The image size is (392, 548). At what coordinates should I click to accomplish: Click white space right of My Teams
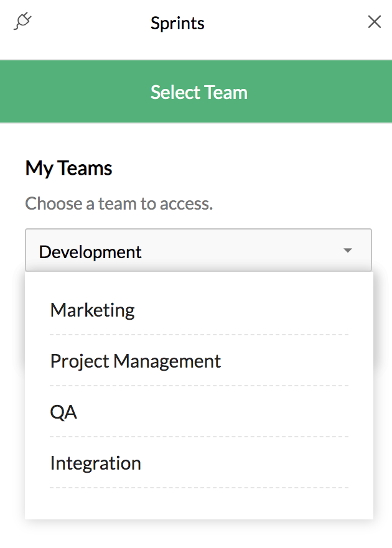coord(249,168)
